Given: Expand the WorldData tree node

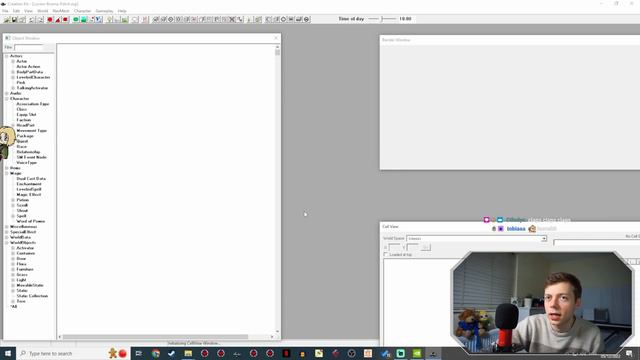Looking at the screenshot, I should tap(7, 237).
